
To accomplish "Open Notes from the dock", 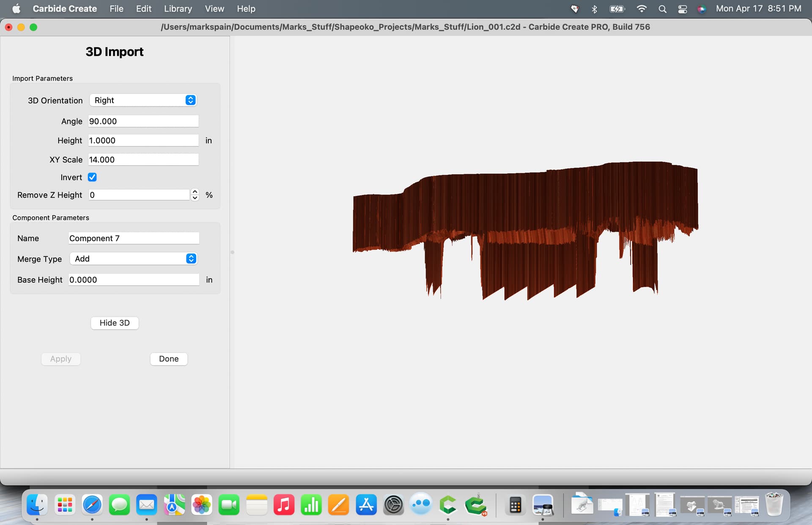I will pyautogui.click(x=257, y=505).
